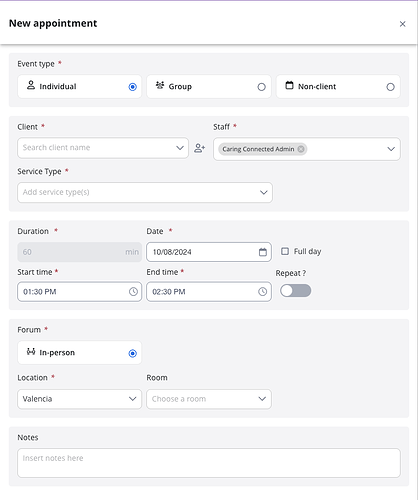
Task: Click the add new client icon
Action: point(199,148)
